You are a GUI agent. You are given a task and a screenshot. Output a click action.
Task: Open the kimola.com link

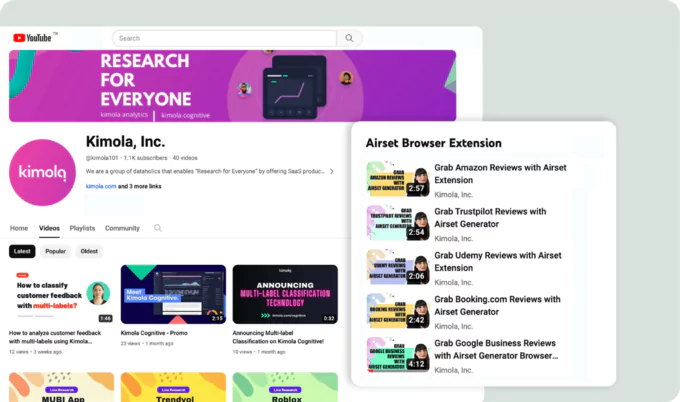click(x=101, y=186)
